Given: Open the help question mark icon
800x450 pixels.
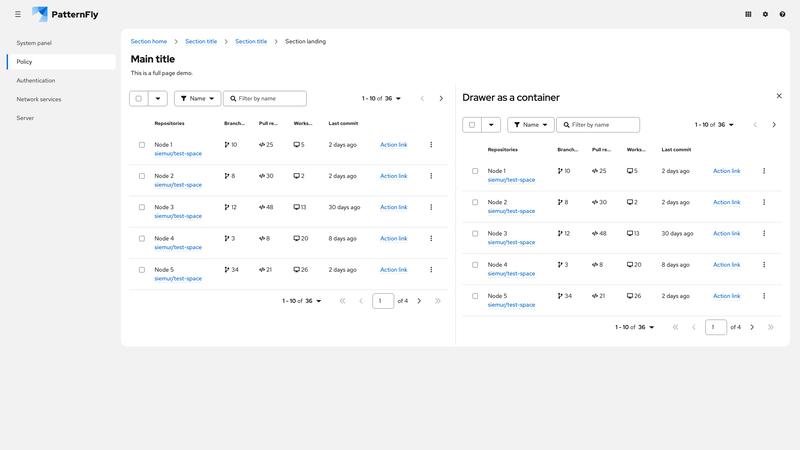Looking at the screenshot, I should (782, 14).
